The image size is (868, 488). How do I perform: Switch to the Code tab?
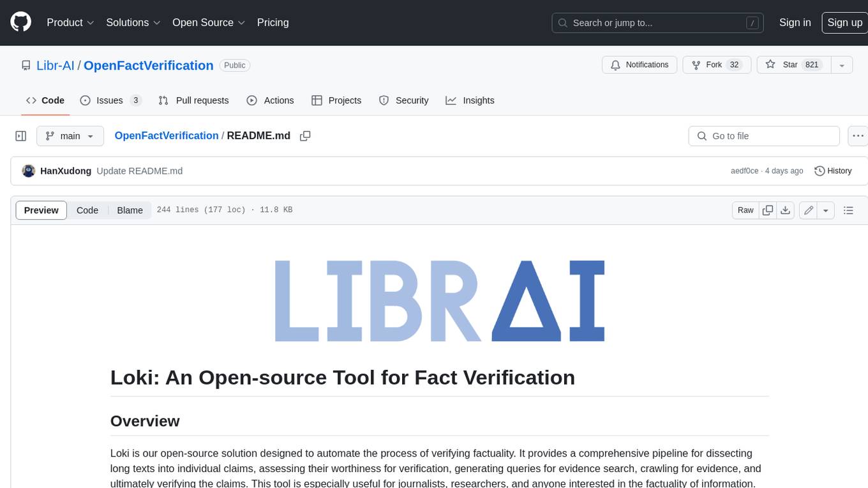point(45,100)
